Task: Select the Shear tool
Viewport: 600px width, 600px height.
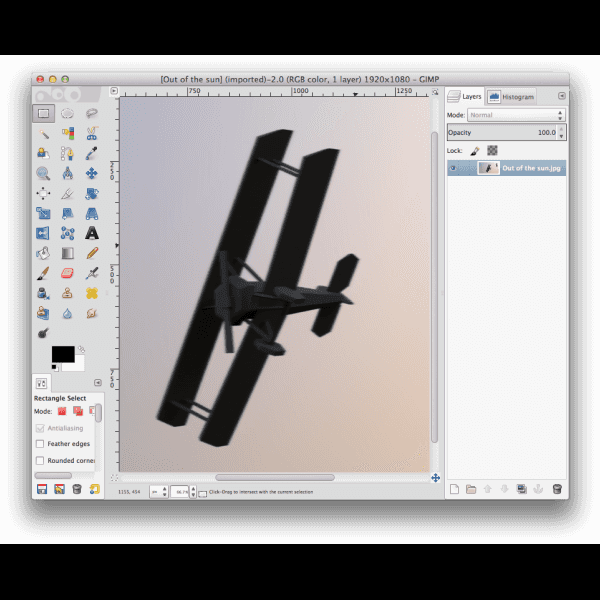Action: (67, 213)
